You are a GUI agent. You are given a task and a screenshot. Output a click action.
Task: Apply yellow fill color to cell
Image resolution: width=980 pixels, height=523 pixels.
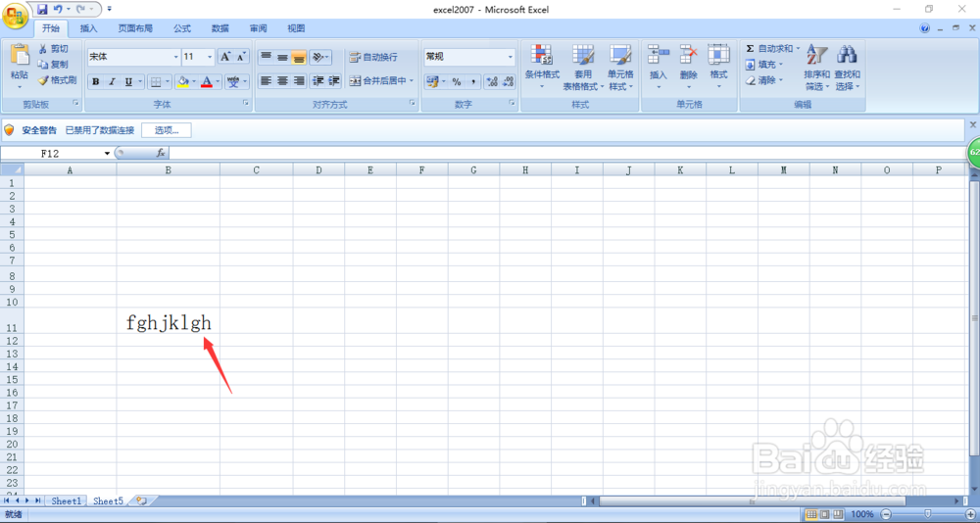[182, 82]
